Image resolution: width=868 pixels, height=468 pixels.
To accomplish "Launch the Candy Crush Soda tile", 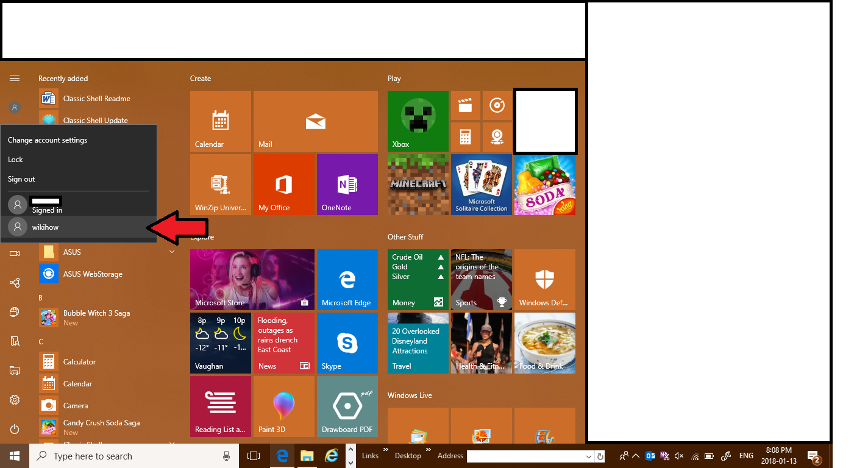I will [545, 185].
